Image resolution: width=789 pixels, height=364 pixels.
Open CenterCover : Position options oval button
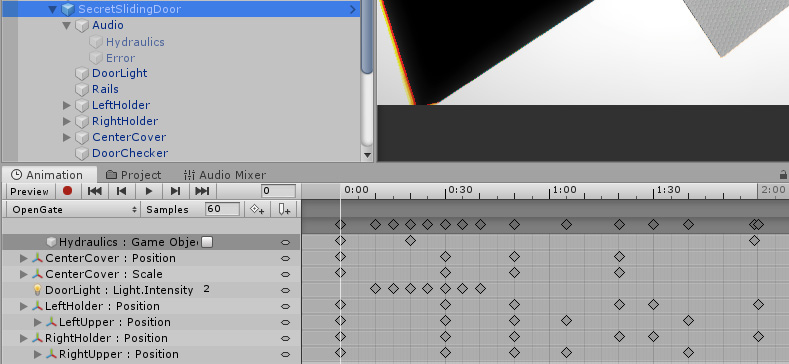285,258
